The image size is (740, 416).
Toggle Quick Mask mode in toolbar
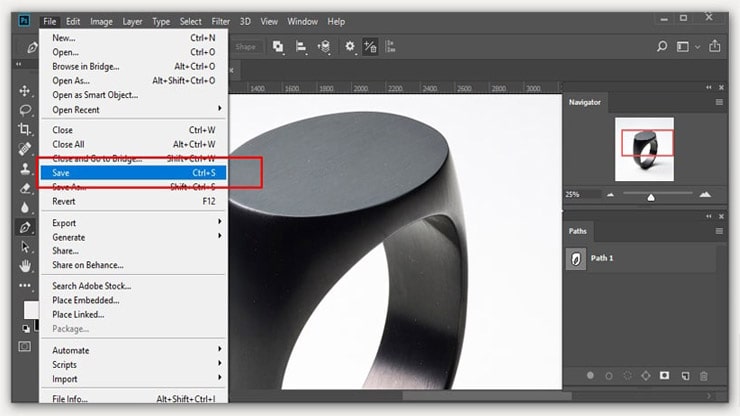(25, 346)
